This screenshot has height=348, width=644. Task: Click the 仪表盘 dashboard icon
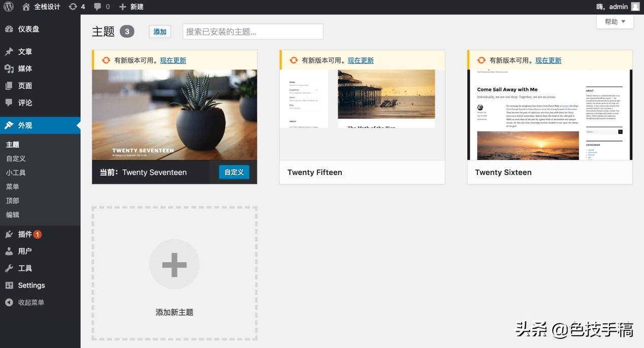click(9, 29)
